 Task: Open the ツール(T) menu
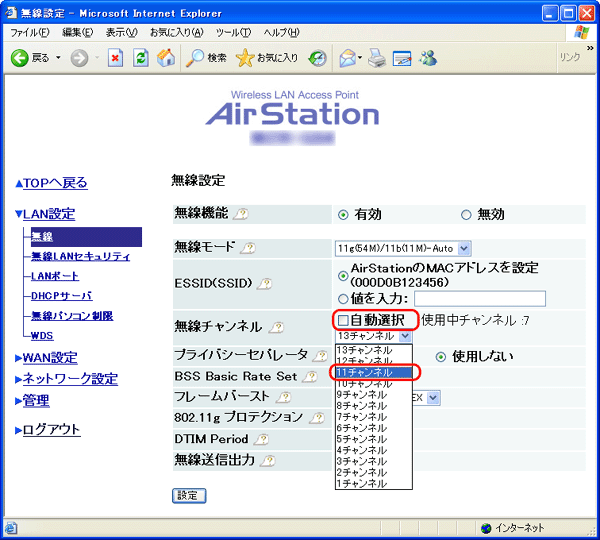233,33
